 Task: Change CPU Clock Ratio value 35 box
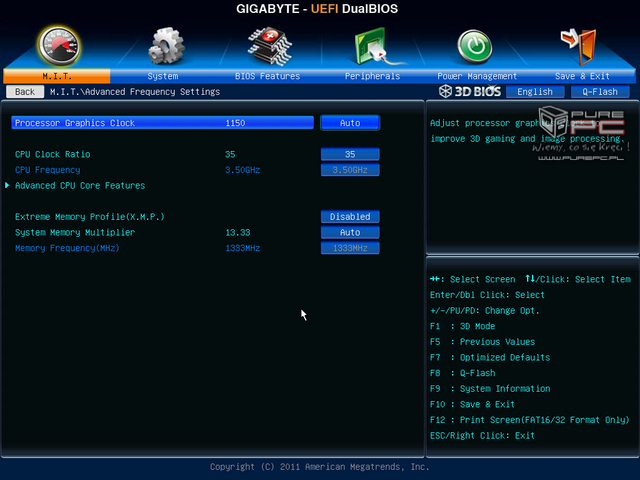pos(350,154)
